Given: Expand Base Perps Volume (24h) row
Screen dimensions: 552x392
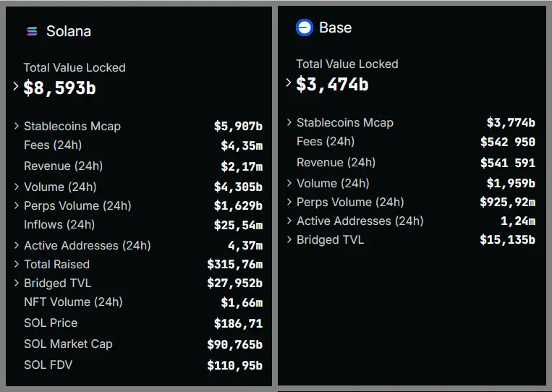Looking at the screenshot, I should coord(289,202).
